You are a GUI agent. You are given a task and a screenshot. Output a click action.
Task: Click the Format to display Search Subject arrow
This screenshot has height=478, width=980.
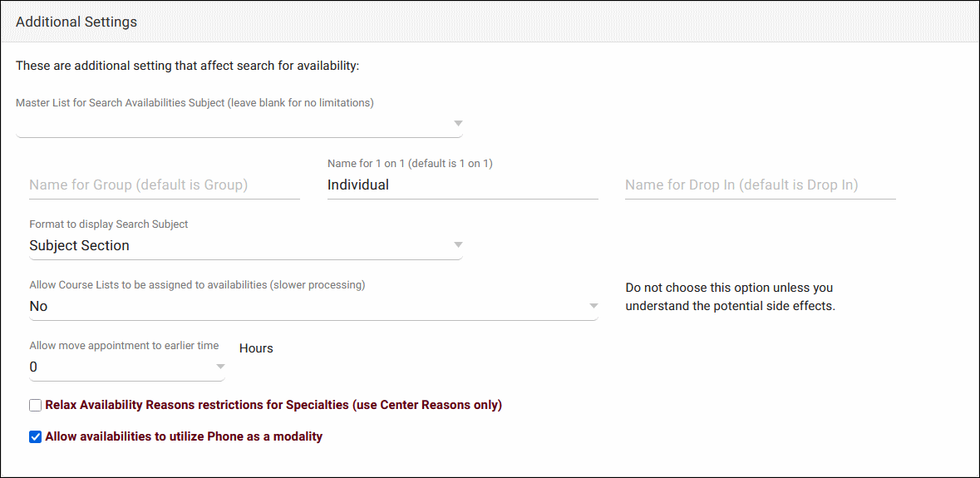(457, 245)
